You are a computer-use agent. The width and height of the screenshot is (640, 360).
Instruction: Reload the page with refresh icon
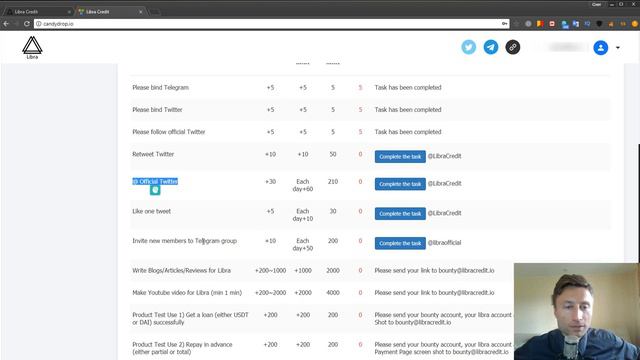pos(27,24)
